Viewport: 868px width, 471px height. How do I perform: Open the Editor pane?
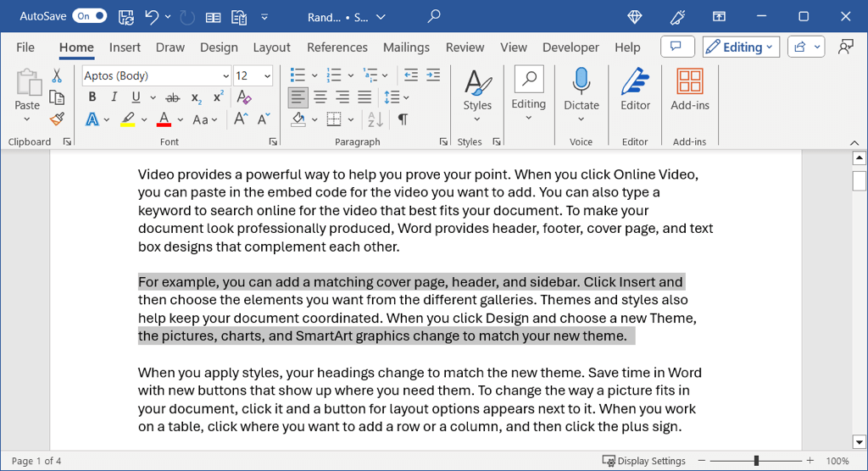(x=635, y=91)
